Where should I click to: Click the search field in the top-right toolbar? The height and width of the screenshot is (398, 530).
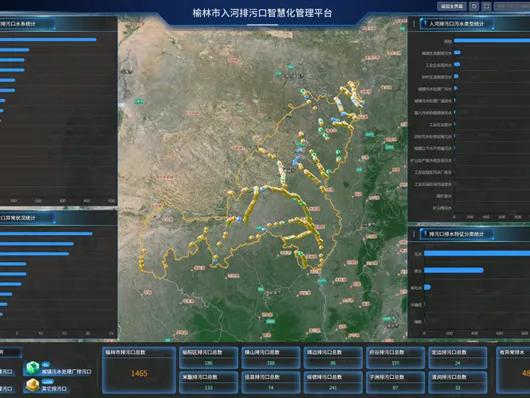512,6
